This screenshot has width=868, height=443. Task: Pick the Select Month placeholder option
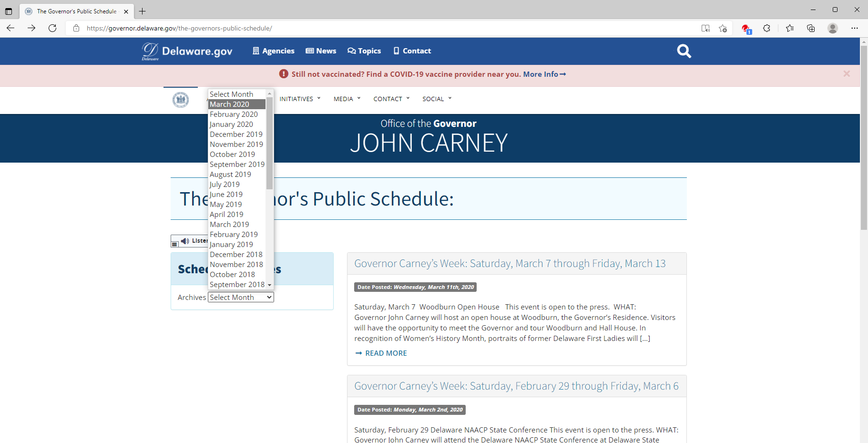(x=237, y=94)
